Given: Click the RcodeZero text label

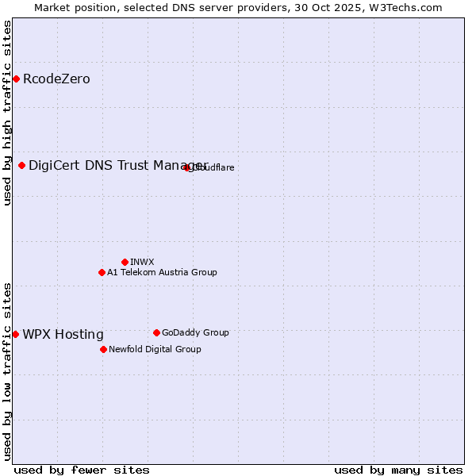Looking at the screenshot, I should 56,79.
